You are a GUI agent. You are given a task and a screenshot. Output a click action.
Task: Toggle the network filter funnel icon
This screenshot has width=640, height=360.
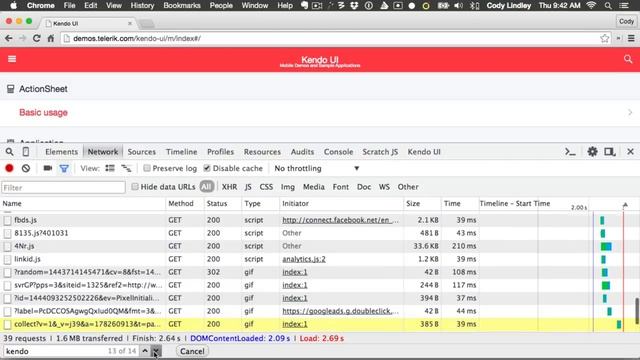tap(64, 168)
